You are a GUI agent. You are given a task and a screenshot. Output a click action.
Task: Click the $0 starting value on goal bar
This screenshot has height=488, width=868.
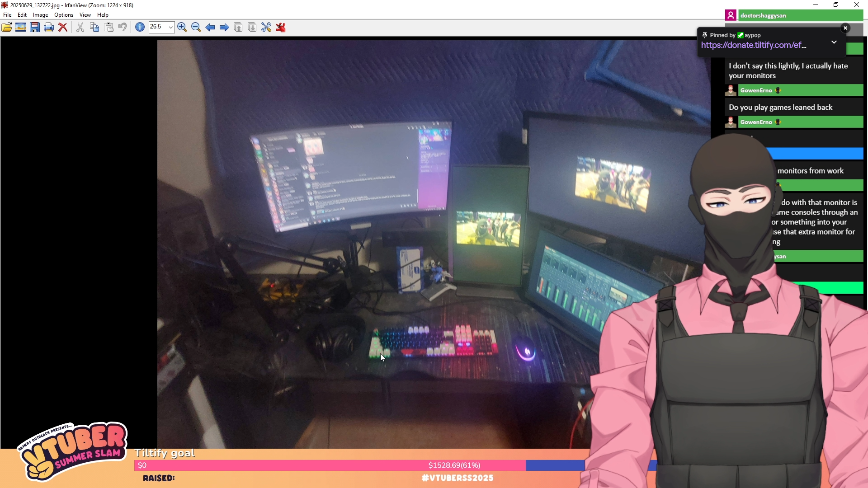coord(142,465)
